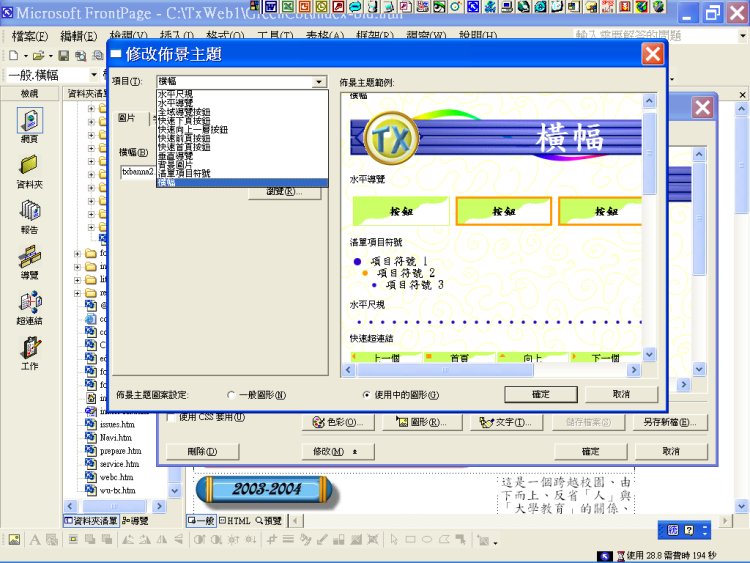Click the preview horizontal scrollbar right arrow
Screen dimensions: 750x563
pos(634,370)
